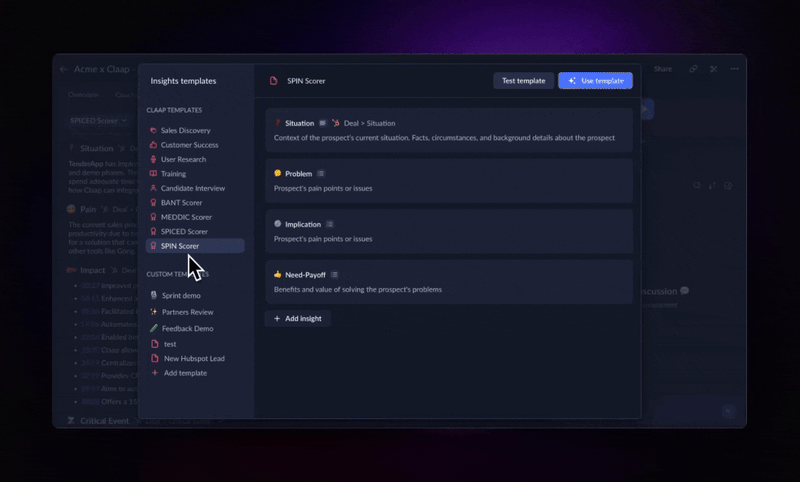Image resolution: width=800 pixels, height=482 pixels.
Task: Click the Problem description text
Action: 323,188
